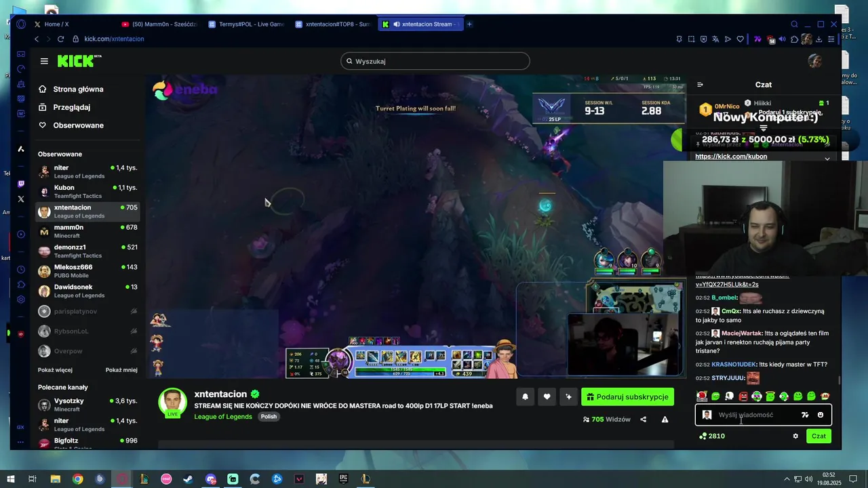Report stream with warning triangle icon

(x=665, y=420)
